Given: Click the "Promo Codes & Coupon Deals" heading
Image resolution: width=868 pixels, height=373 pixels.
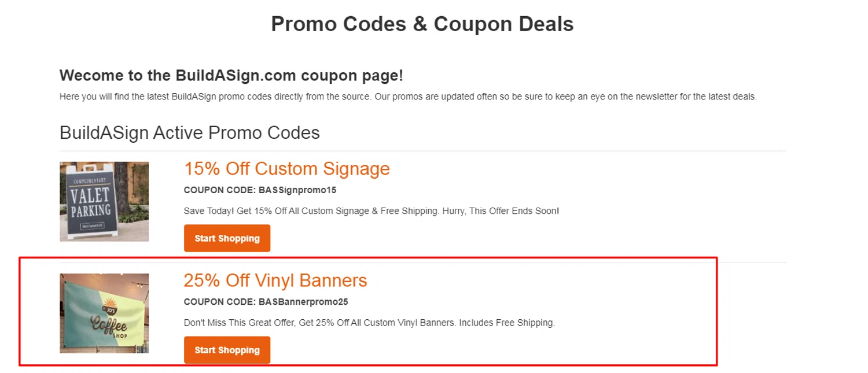Looking at the screenshot, I should pyautogui.click(x=422, y=24).
